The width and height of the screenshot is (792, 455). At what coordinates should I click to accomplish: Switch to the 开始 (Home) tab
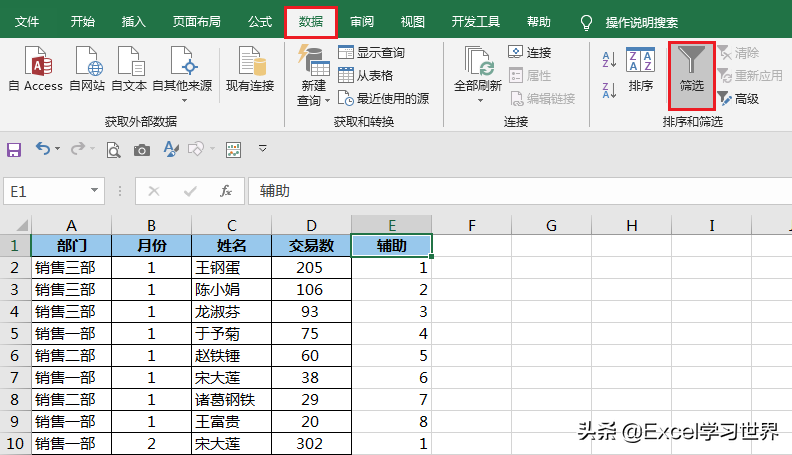(x=83, y=22)
